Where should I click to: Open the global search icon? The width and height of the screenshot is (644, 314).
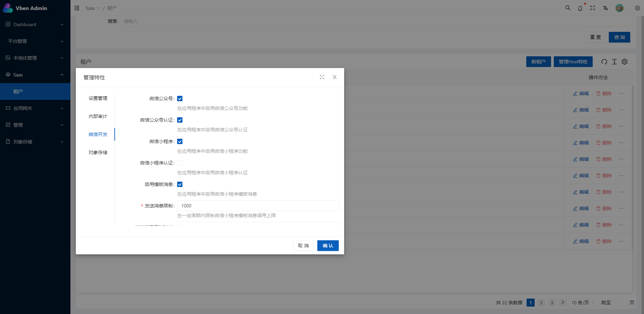click(568, 8)
